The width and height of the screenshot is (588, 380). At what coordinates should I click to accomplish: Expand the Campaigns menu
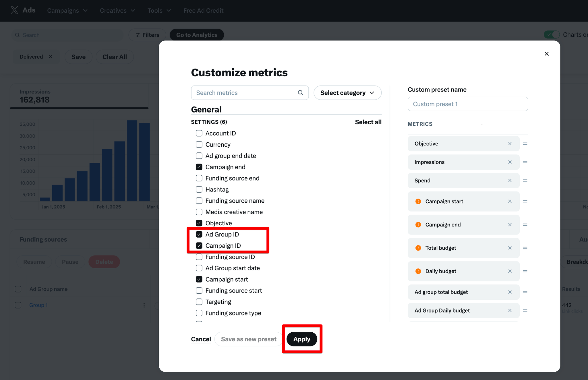point(67,11)
